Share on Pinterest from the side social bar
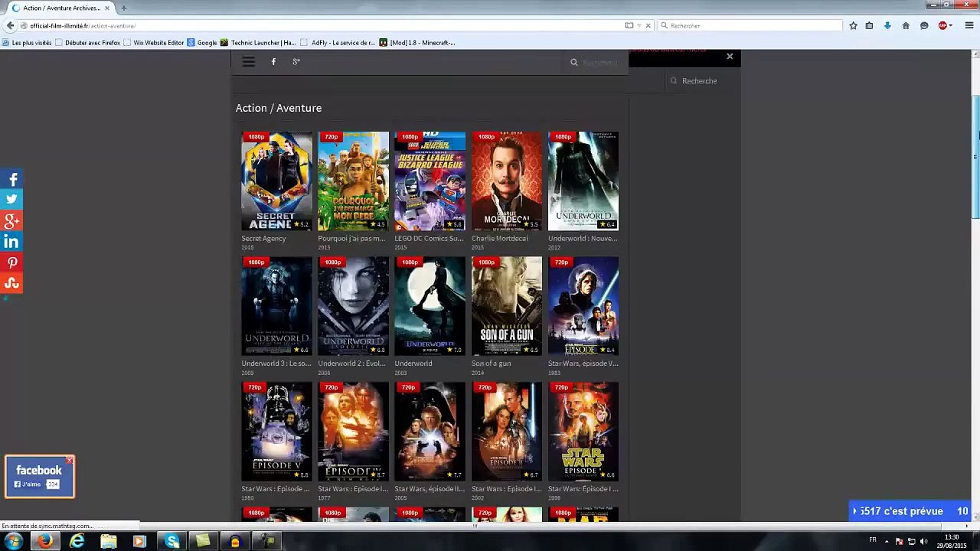 point(11,262)
